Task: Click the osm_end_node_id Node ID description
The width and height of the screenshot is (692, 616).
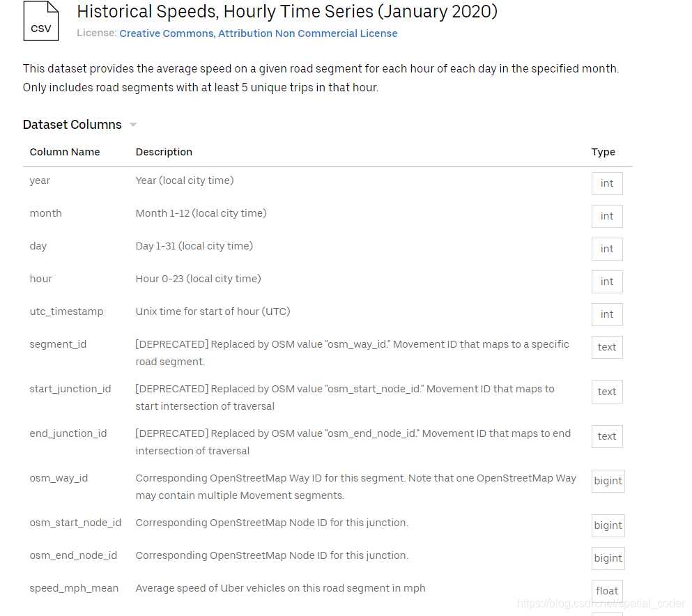Action: (272, 555)
